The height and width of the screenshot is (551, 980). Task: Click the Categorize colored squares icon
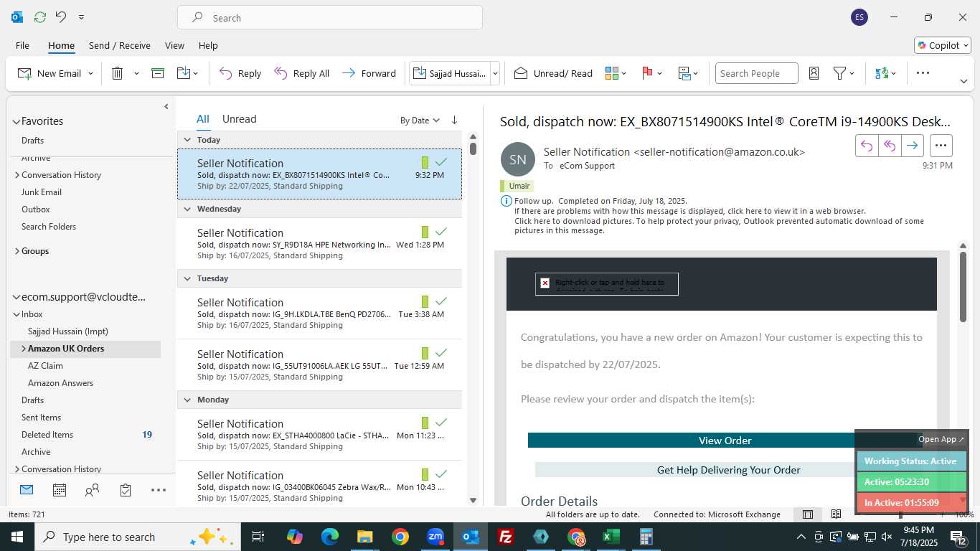pos(612,73)
